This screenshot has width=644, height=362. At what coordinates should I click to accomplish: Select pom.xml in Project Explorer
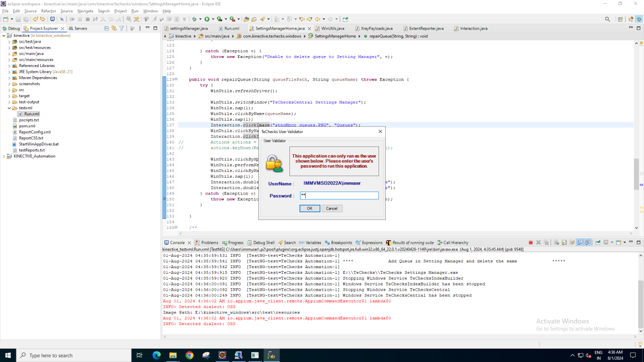click(x=27, y=126)
